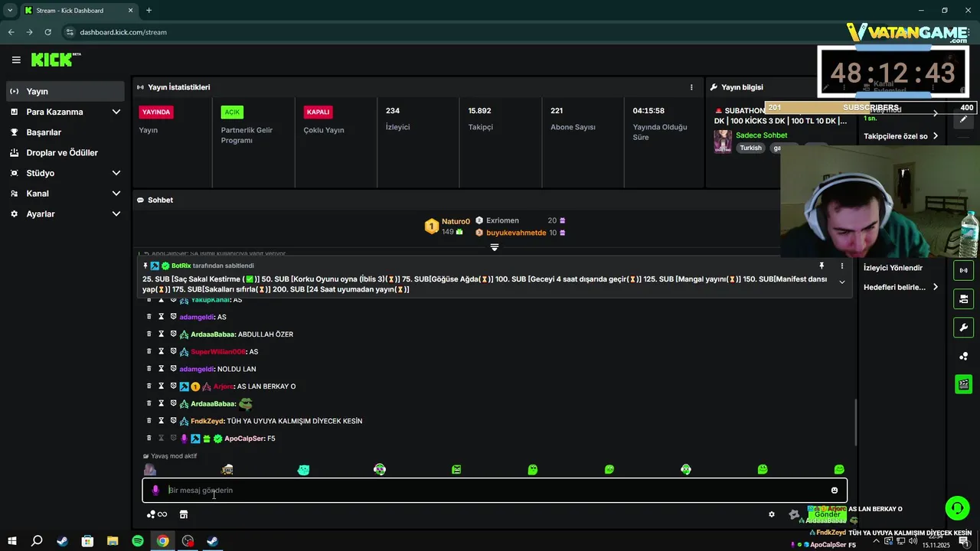
Task: Open the emoji picker in message box
Action: pos(835,491)
